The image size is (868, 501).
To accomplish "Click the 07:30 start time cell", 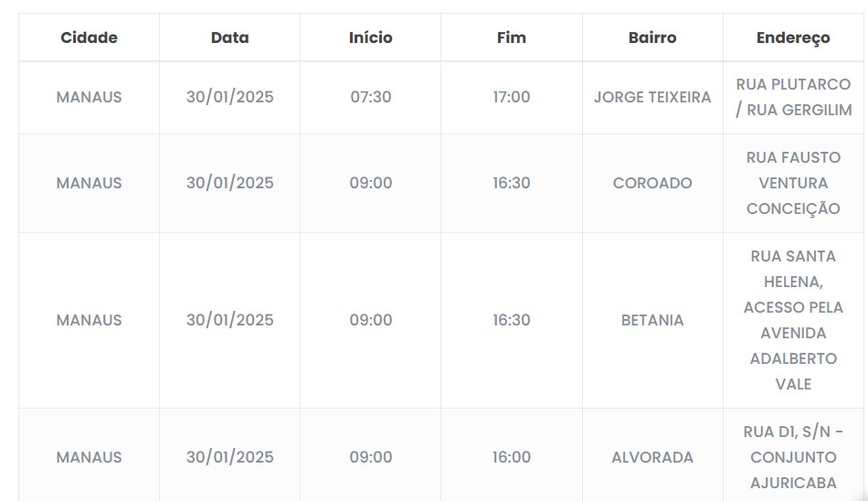I will point(370,97).
